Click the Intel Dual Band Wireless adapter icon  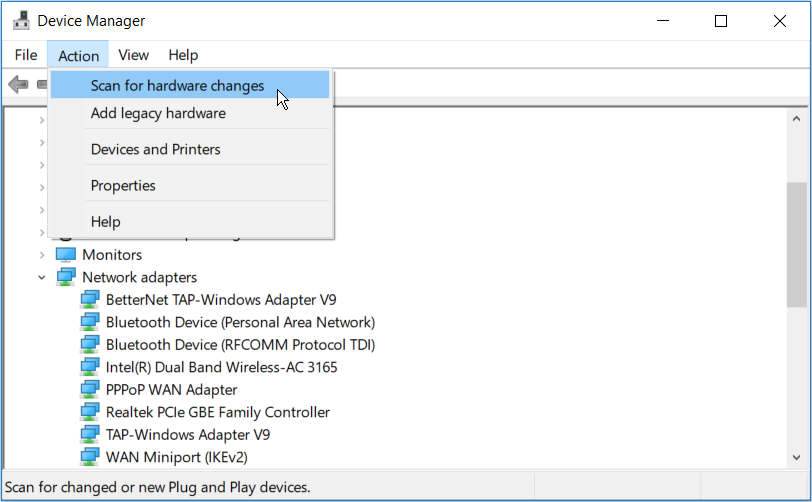pos(90,367)
